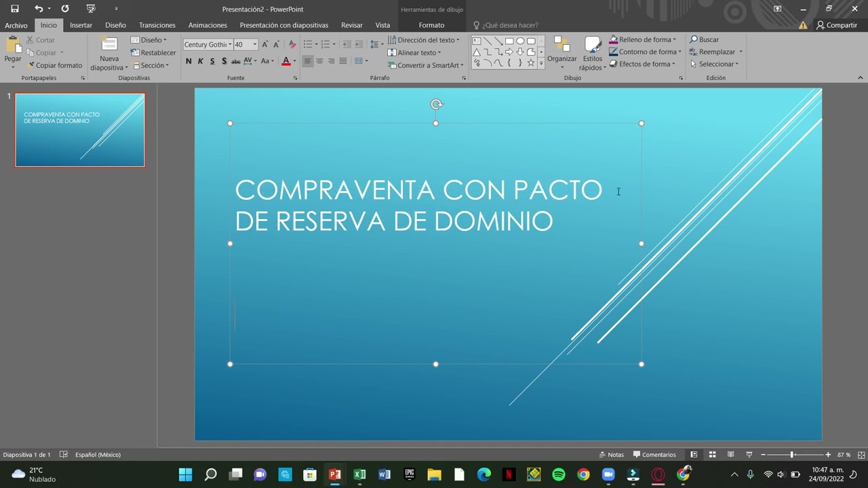Switch to the Animaciones tab
Screen dimensions: 868x488
click(x=208, y=25)
